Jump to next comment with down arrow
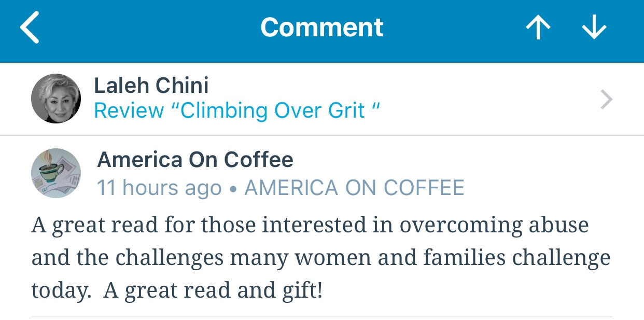 (x=594, y=28)
